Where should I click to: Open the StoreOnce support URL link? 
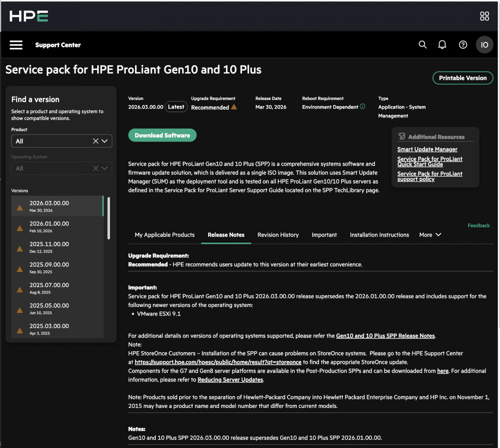click(218, 362)
